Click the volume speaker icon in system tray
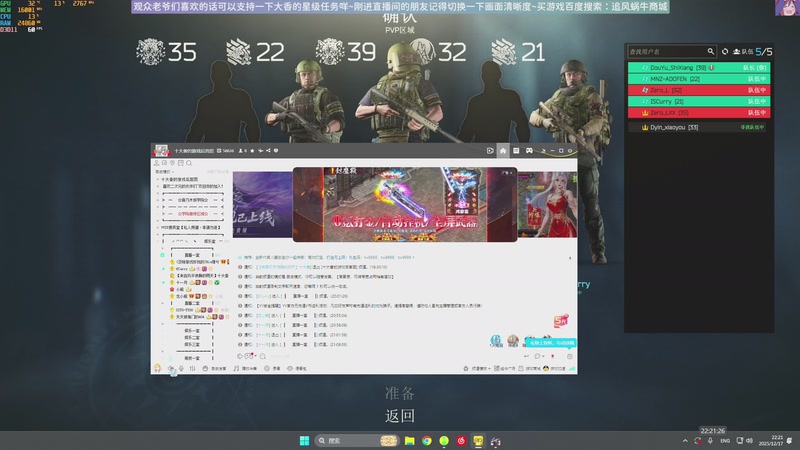The image size is (800, 450). [x=749, y=440]
